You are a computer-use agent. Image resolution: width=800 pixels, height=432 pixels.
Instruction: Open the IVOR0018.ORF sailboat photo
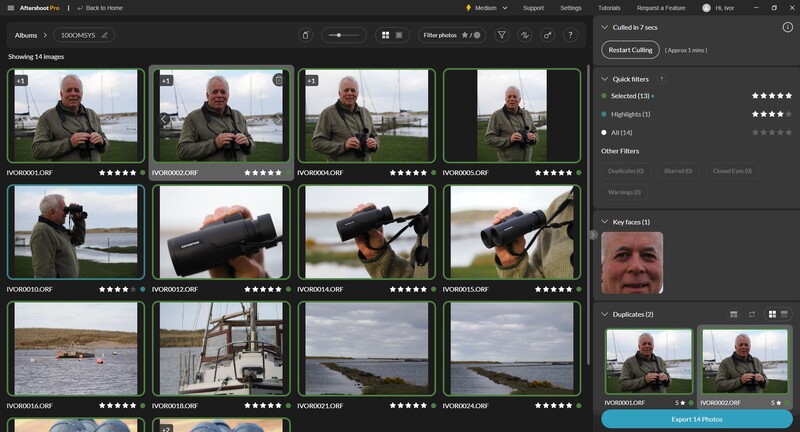[221, 349]
